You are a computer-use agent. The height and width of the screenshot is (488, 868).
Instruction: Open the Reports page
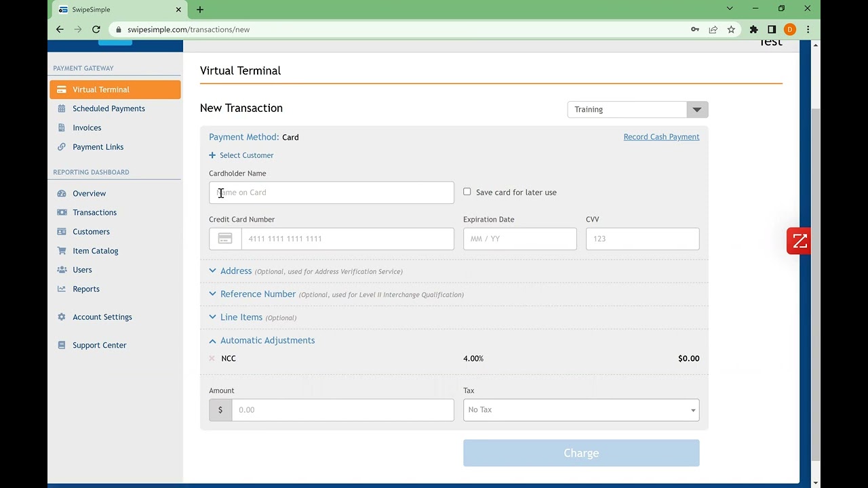click(86, 289)
